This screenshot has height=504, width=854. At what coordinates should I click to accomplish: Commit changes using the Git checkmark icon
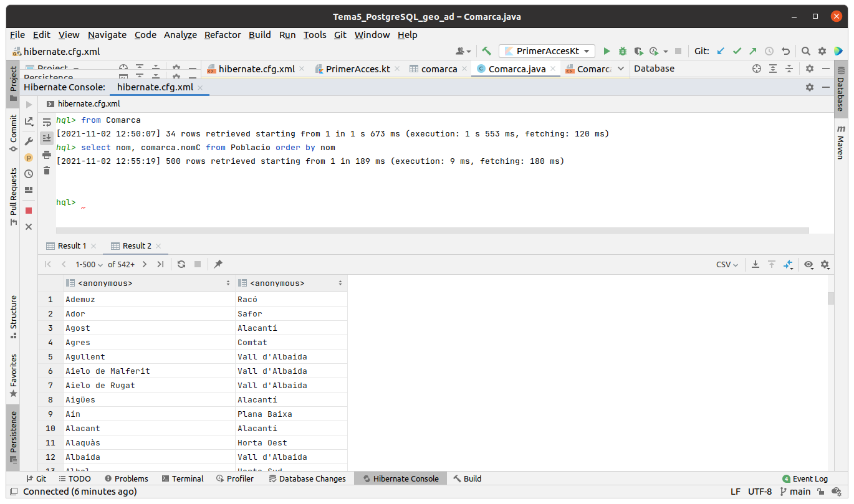[737, 51]
